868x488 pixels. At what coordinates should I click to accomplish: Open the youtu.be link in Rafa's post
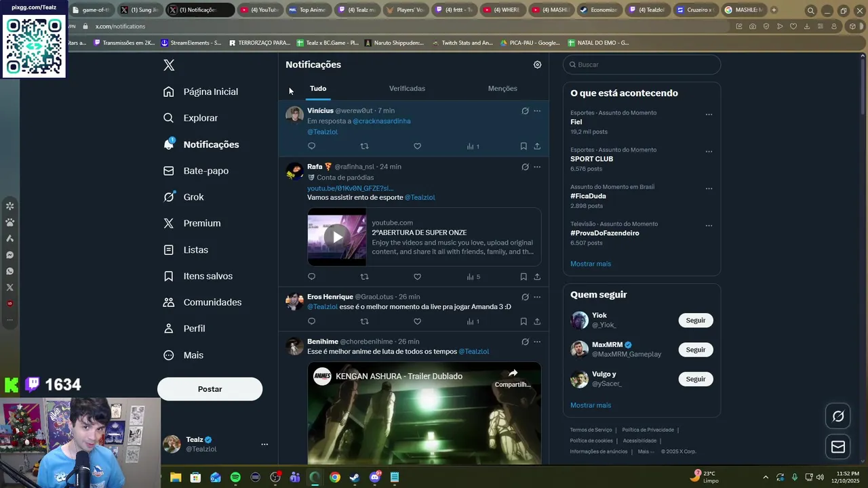point(350,188)
